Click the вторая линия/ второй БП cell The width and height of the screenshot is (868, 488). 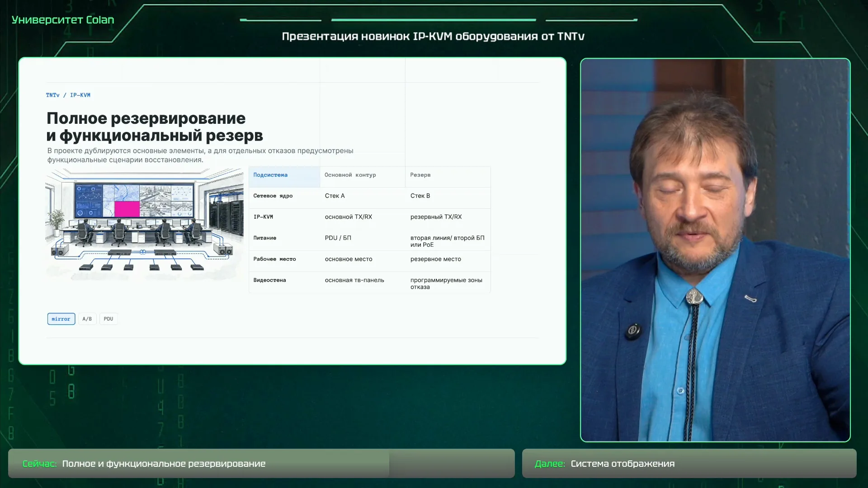[448, 241]
